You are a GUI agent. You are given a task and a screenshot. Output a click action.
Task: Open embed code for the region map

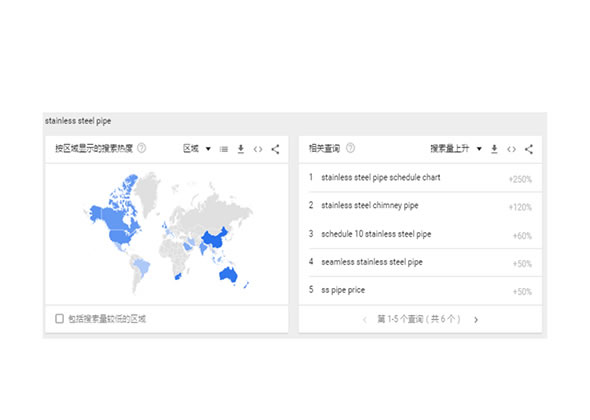click(258, 149)
